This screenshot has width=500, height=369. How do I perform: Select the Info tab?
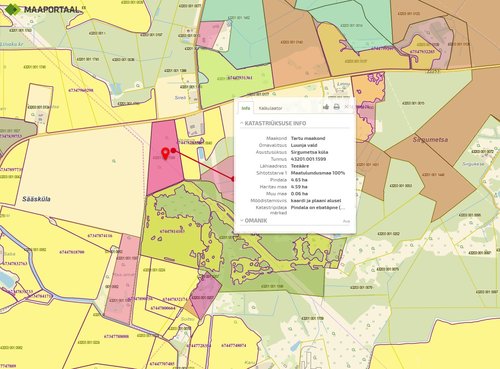tap(246, 108)
